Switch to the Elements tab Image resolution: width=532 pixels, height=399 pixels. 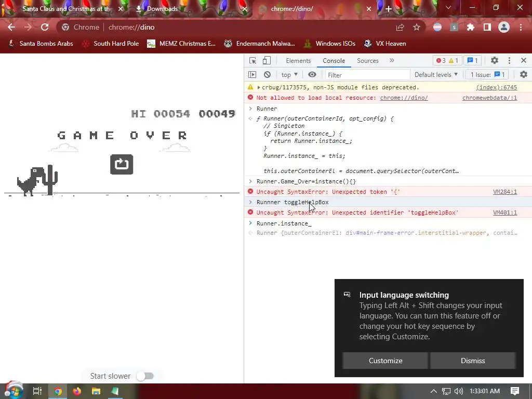298,60
